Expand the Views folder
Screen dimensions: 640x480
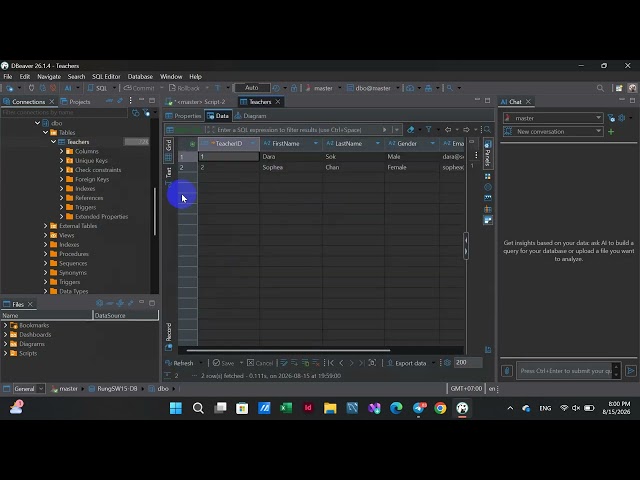click(46, 235)
